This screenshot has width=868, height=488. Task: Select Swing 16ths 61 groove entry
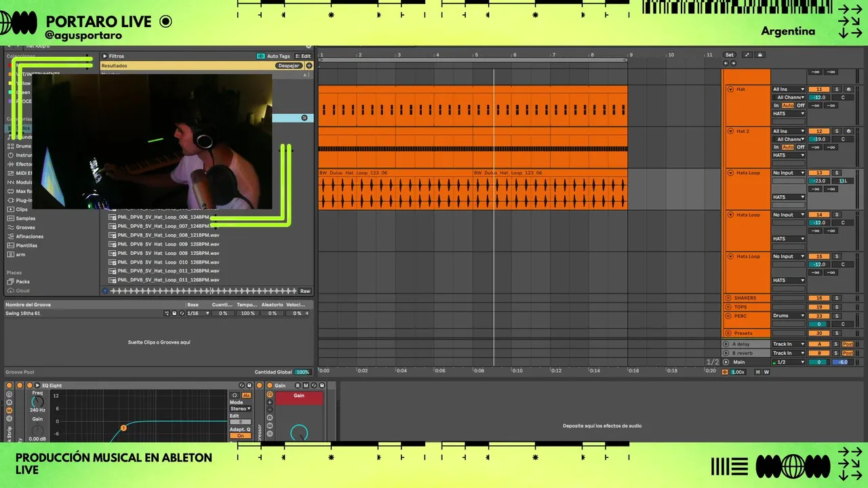point(23,313)
